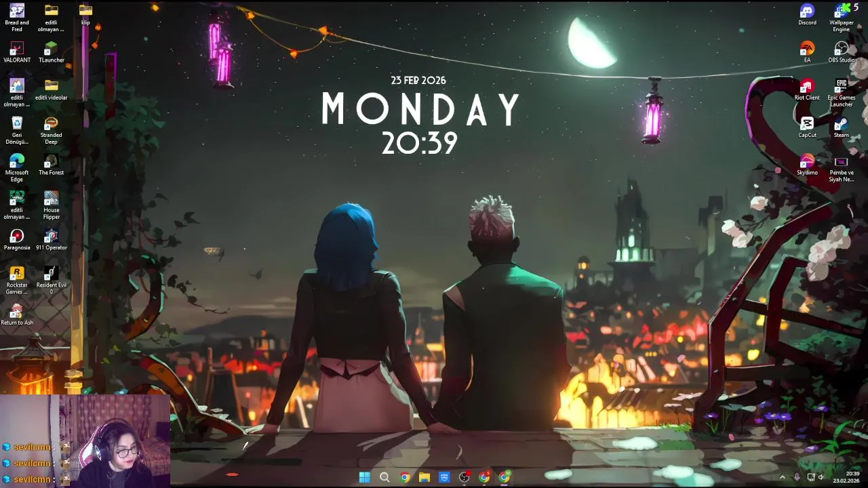Open Microsoft Edge desktop shortcut
Viewport: 868px width, 488px height.
pos(17,167)
